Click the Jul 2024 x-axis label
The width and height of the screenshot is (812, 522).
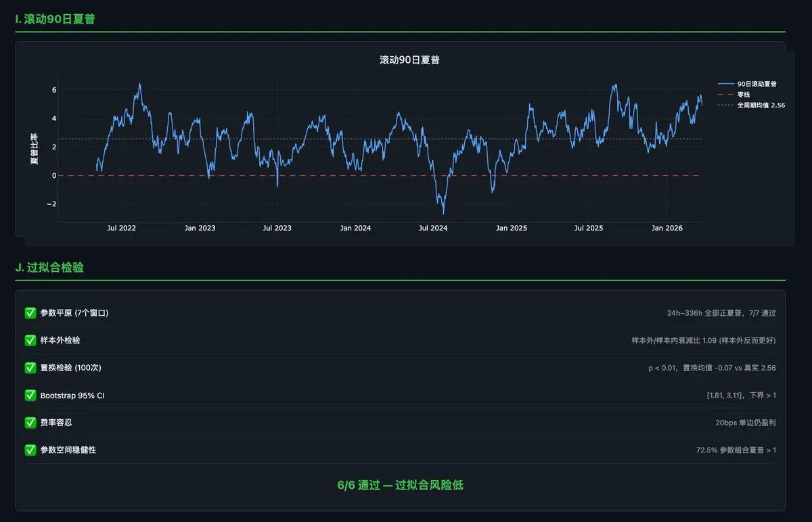(433, 228)
